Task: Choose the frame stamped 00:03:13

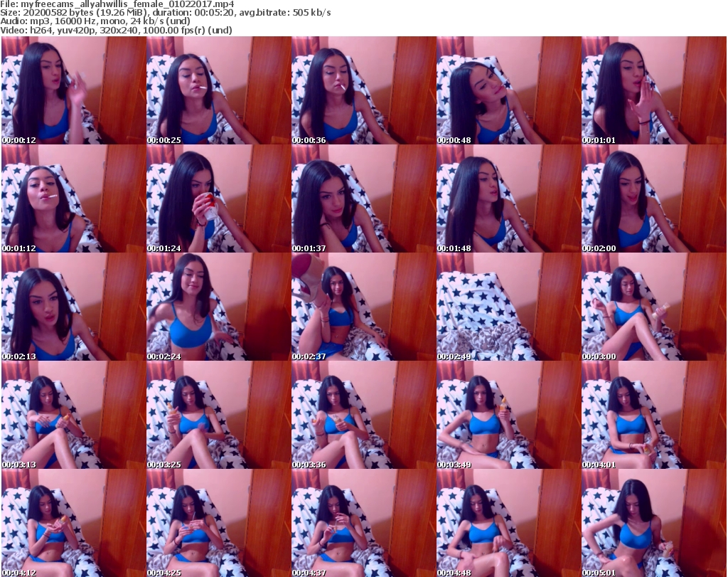Action: click(x=74, y=415)
